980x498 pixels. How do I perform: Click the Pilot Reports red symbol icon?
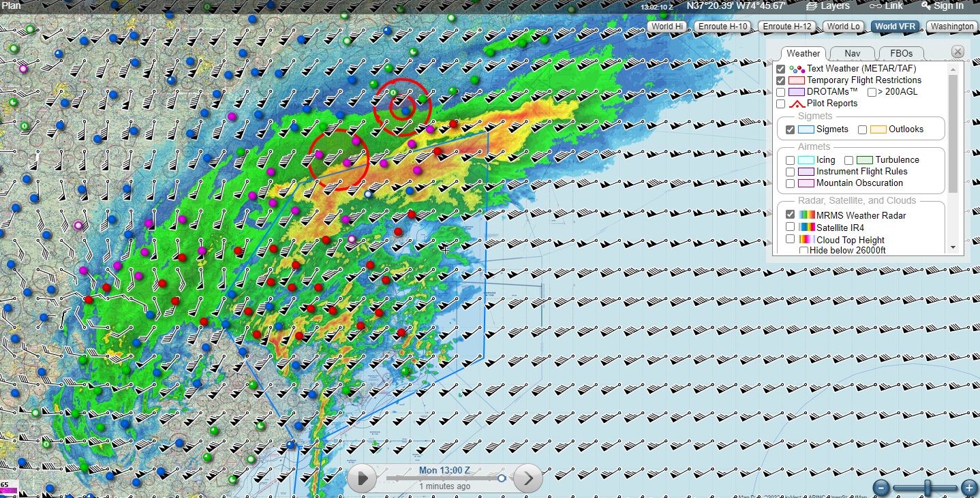click(797, 104)
